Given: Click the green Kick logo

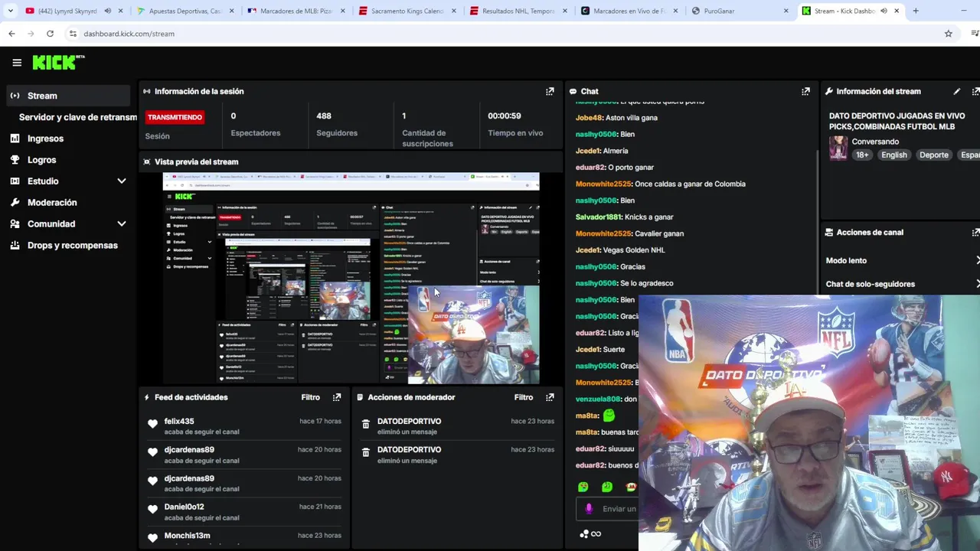Looking at the screenshot, I should coord(58,62).
